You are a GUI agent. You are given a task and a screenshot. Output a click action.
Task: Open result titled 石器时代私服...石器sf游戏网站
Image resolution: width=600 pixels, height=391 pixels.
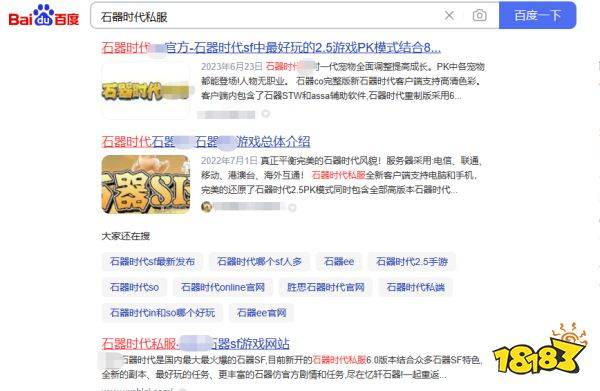(x=196, y=344)
